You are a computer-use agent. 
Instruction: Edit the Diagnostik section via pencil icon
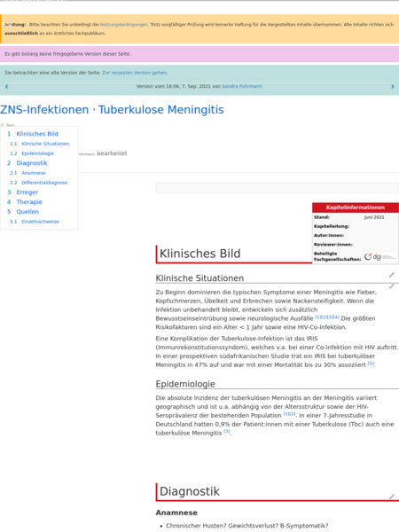click(x=392, y=497)
